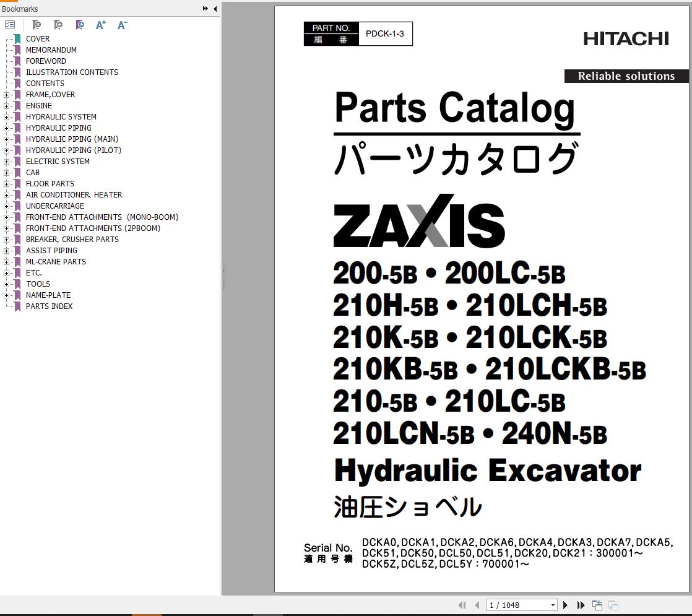Select the HYDRAULIC PIPING bookmark
Screen dimensions: 692x616
point(59,128)
